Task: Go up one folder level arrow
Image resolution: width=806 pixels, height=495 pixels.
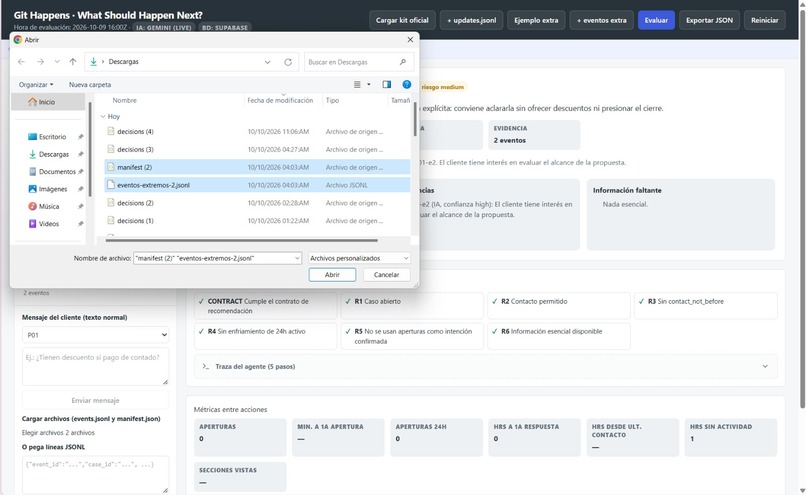Action: click(73, 62)
